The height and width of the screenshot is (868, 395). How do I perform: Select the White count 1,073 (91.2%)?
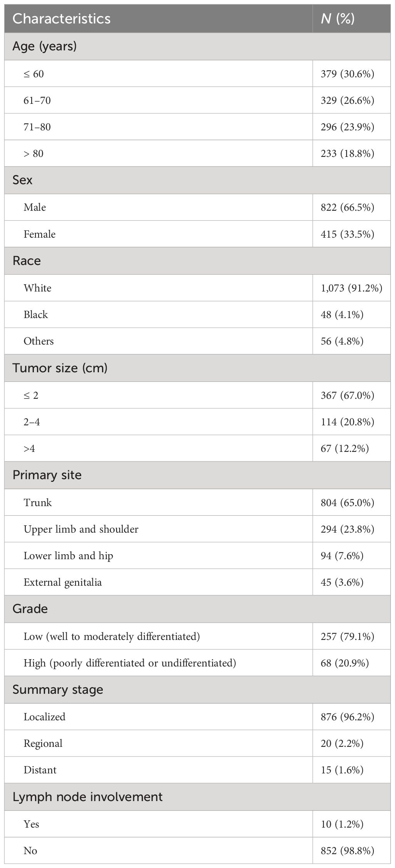pyautogui.click(x=351, y=288)
